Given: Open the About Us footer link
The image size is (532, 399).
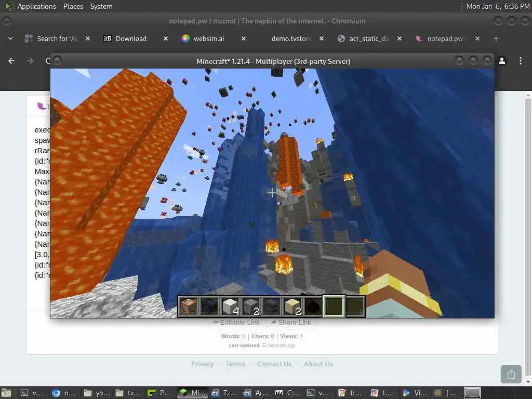Looking at the screenshot, I should pos(318,364).
